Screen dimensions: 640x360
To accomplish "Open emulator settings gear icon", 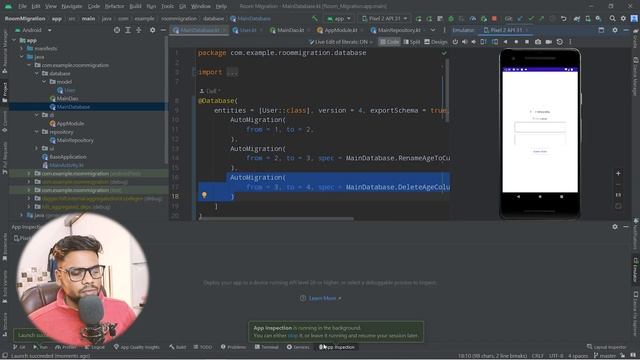I will click(x=615, y=30).
